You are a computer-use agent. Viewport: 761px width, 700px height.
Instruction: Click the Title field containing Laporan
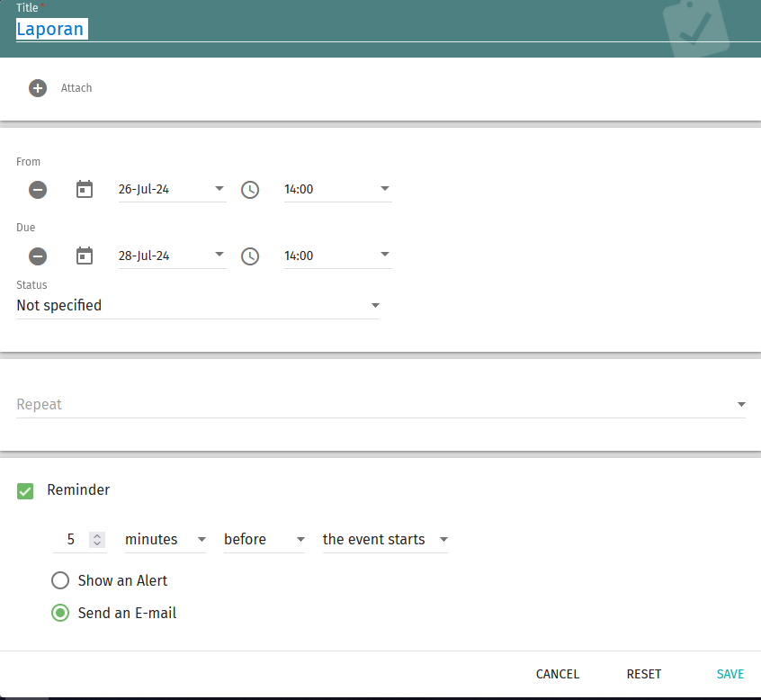(360, 29)
